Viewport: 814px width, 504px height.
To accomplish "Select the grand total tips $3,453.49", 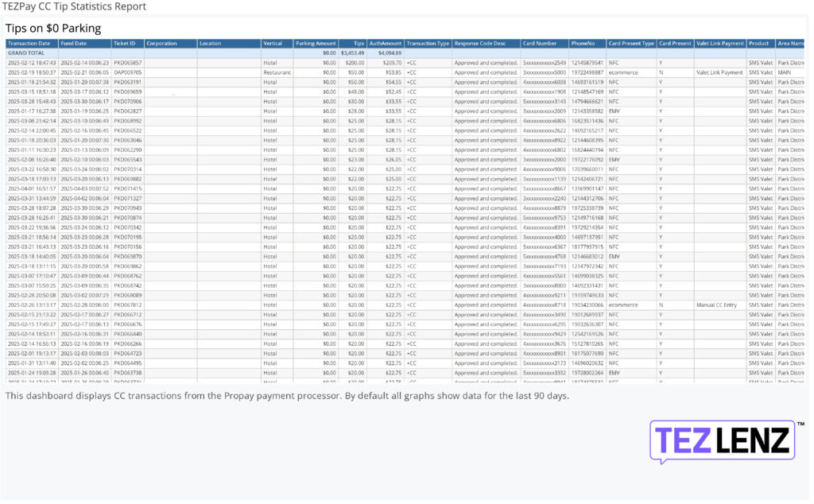I will point(352,53).
